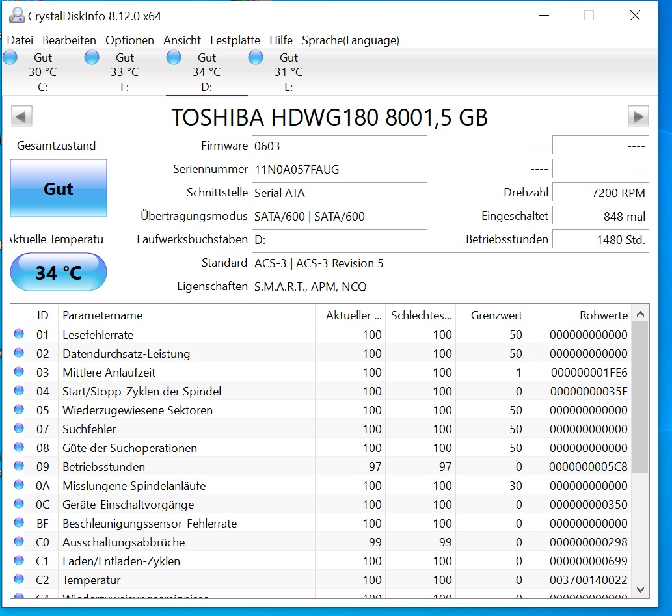Click the Aktueller column header
This screenshot has width=672, height=616.
[x=350, y=315]
